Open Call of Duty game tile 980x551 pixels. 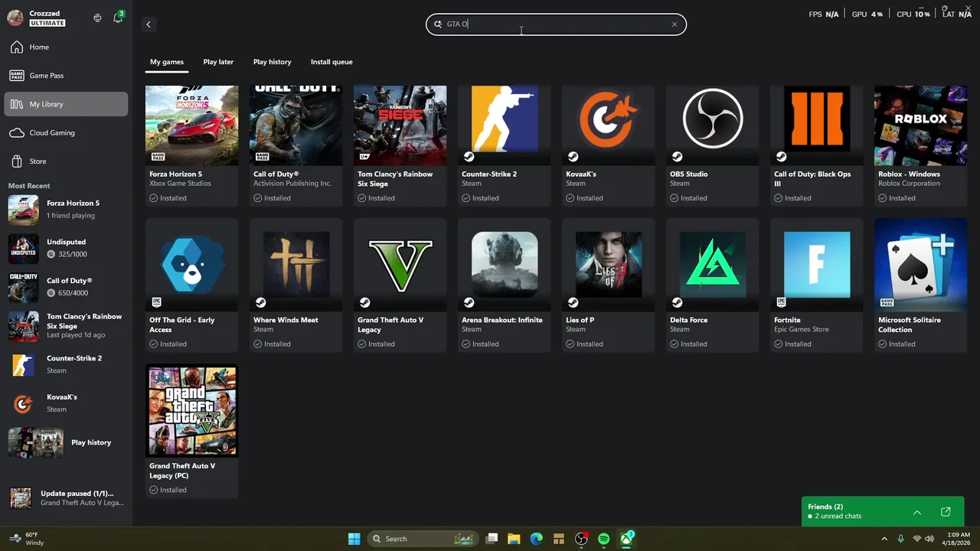click(296, 145)
